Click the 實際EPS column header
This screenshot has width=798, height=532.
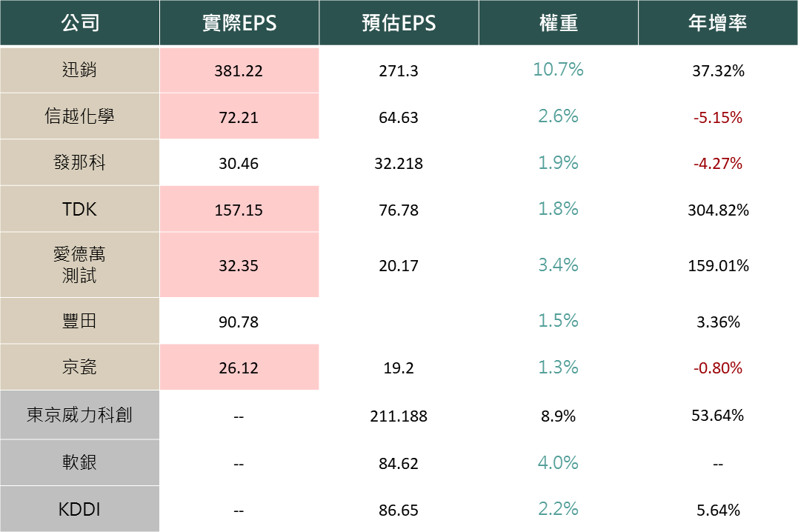(x=239, y=23)
